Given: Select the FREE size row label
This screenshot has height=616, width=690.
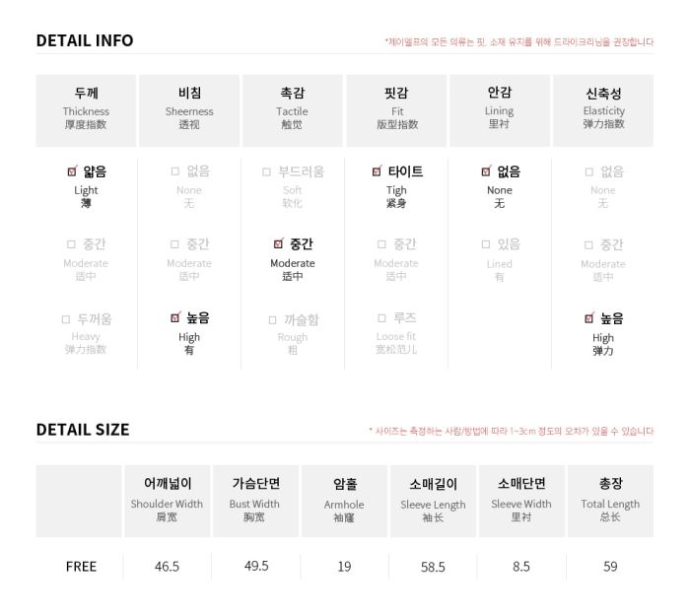Looking at the screenshot, I should tap(81, 567).
